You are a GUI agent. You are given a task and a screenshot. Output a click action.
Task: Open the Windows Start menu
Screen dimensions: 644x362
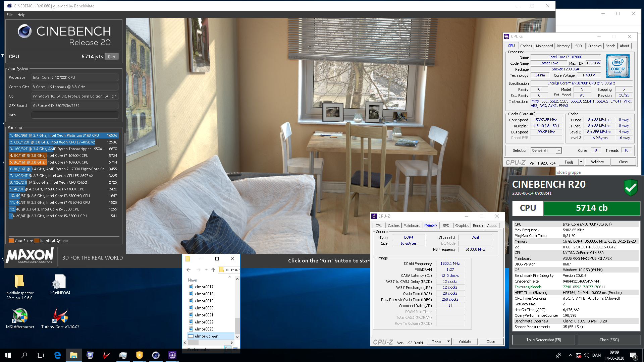point(8,355)
